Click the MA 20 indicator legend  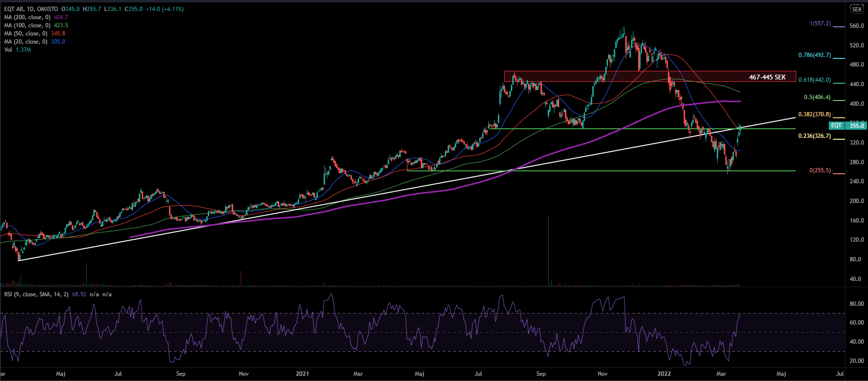point(26,42)
